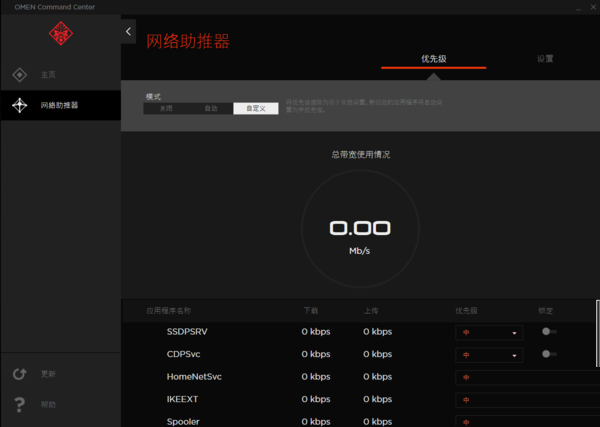
Task: Set mode to 自动
Action: pyautogui.click(x=211, y=109)
